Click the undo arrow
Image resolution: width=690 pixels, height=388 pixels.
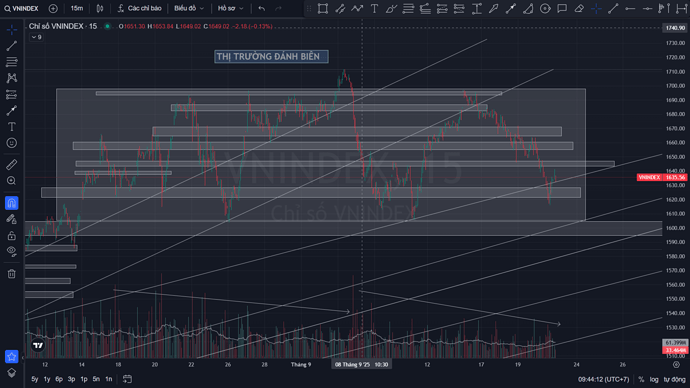(261, 8)
